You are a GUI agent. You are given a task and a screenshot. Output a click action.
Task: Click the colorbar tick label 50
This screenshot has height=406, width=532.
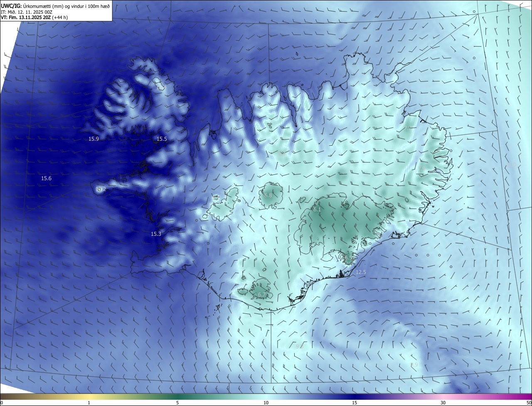point(529,403)
